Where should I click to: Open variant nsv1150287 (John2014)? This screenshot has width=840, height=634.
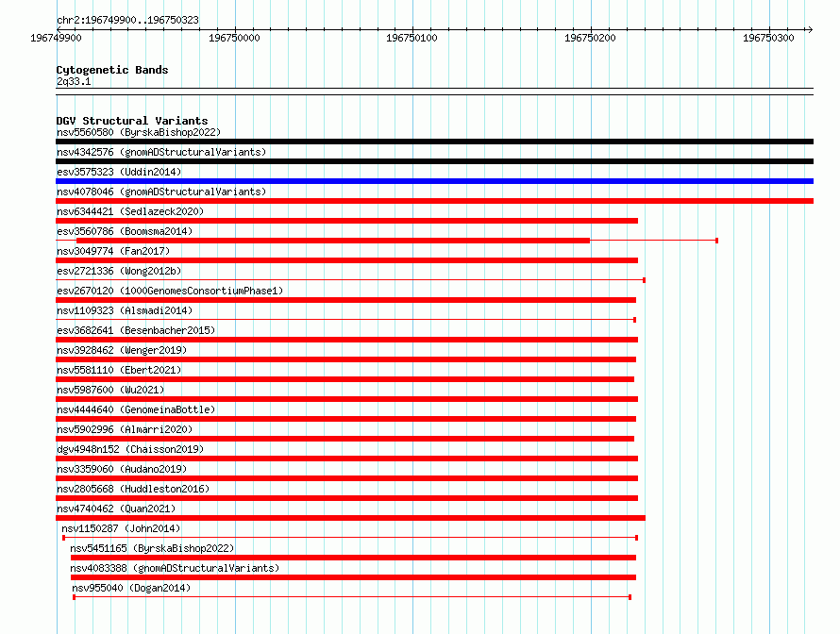point(121,528)
